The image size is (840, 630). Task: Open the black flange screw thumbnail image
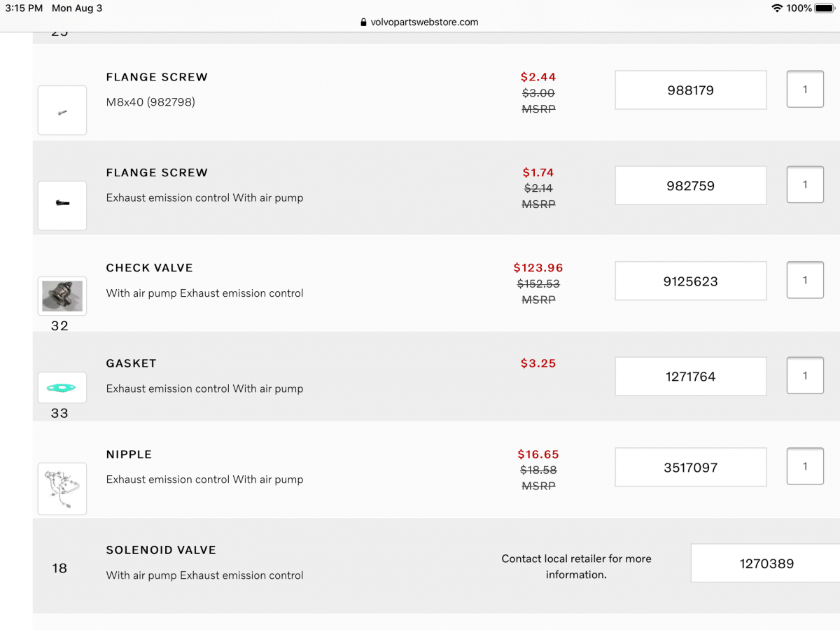(x=62, y=205)
